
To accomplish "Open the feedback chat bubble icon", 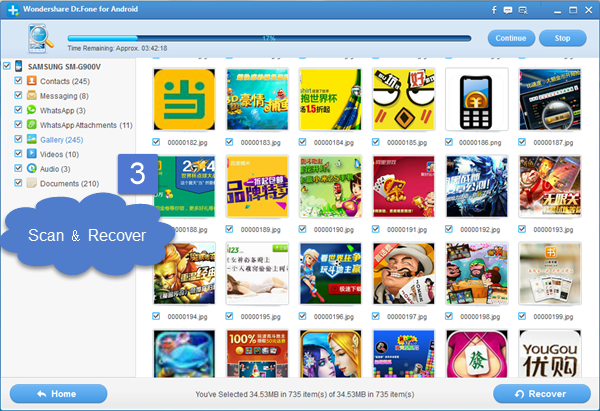I will point(508,10).
